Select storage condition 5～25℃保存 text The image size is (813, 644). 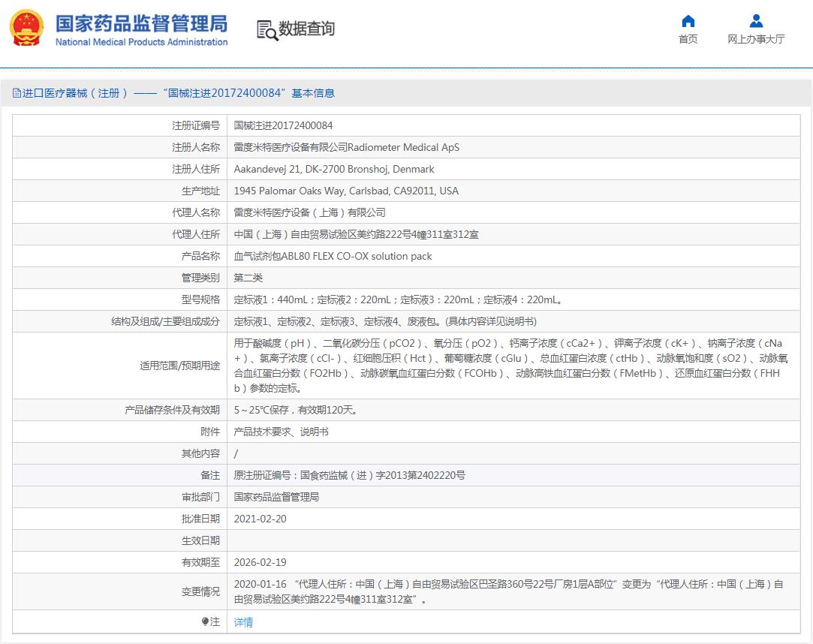[x=296, y=410]
